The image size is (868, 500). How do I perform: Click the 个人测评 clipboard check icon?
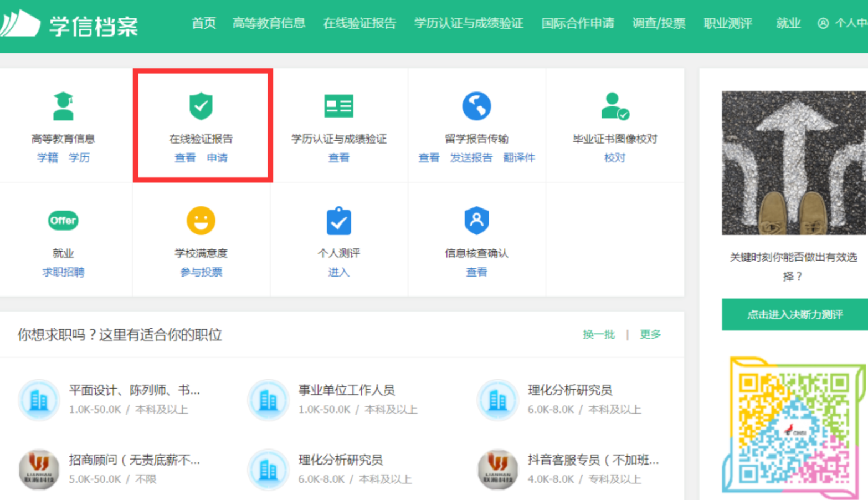point(338,221)
